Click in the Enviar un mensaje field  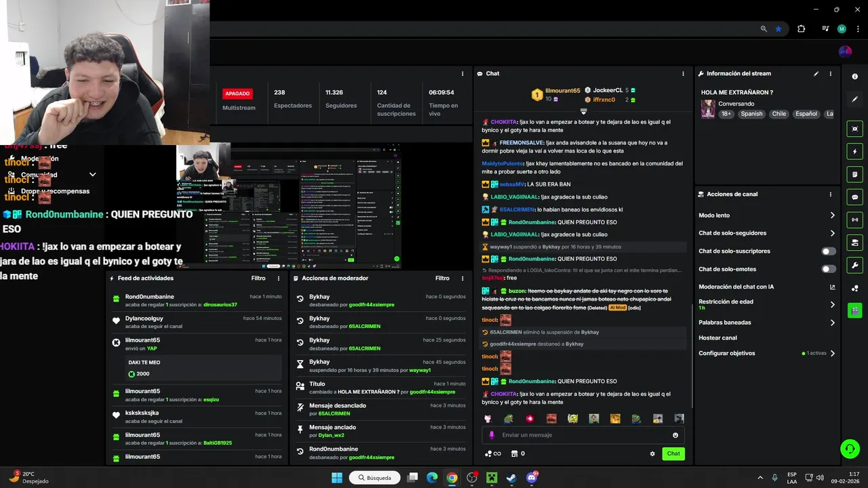pos(583,435)
